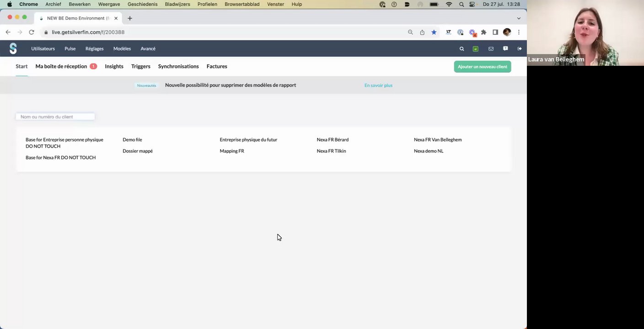This screenshot has height=329, width=644.
Task: Close the NEW BE Demo Environment tab
Action: (116, 18)
